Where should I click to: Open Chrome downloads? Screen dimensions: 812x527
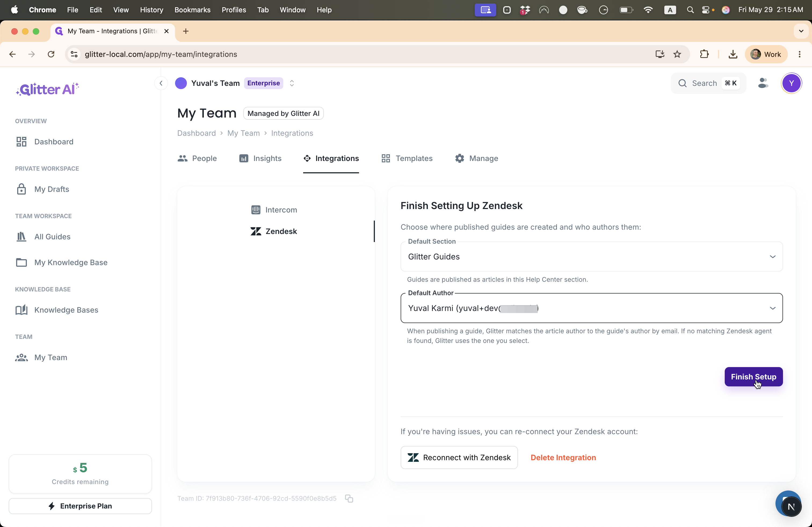(733, 54)
